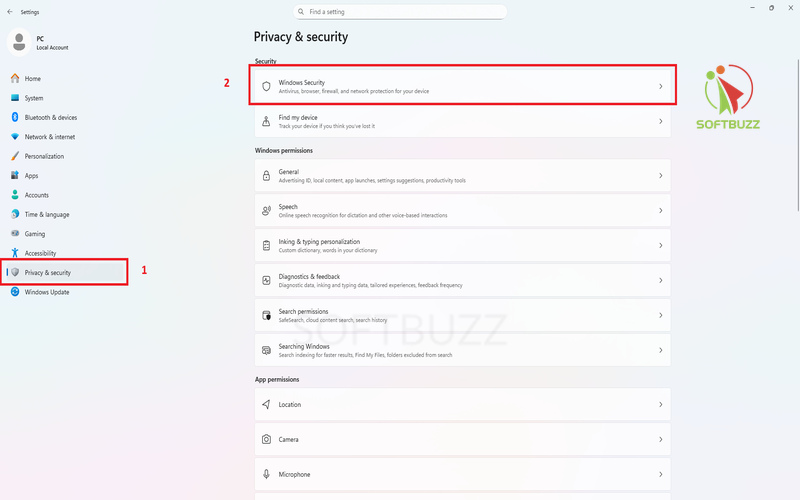The width and height of the screenshot is (800, 500).
Task: Open the PC Local Account profile
Action: [38, 42]
